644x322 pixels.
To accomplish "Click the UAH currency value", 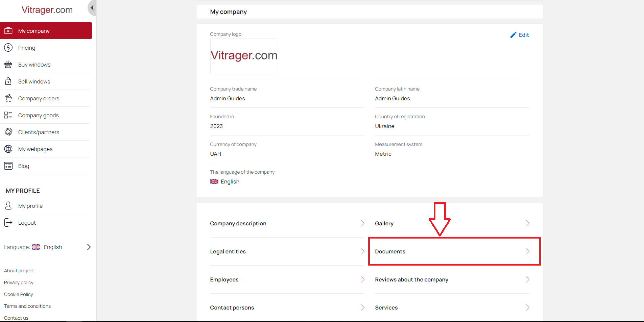I will pos(216,154).
